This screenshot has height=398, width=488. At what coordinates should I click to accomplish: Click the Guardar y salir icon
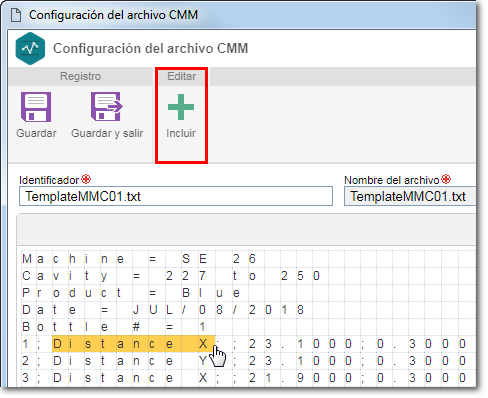click(107, 107)
